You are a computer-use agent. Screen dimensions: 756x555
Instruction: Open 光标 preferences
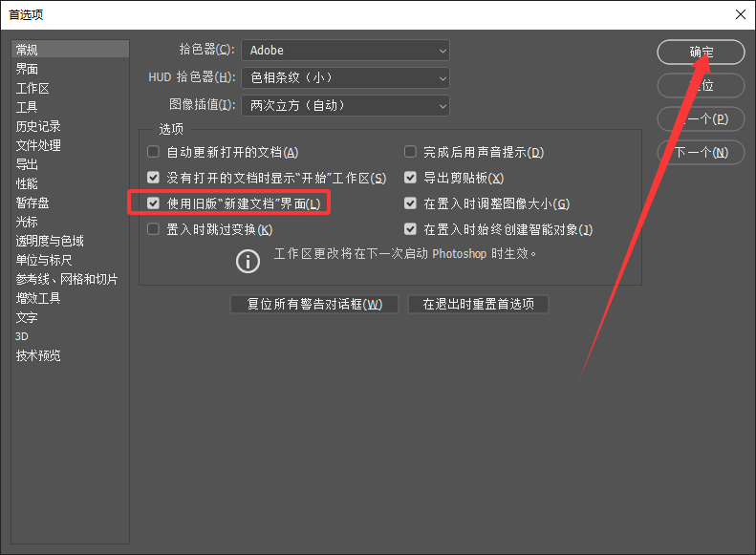click(x=71, y=222)
